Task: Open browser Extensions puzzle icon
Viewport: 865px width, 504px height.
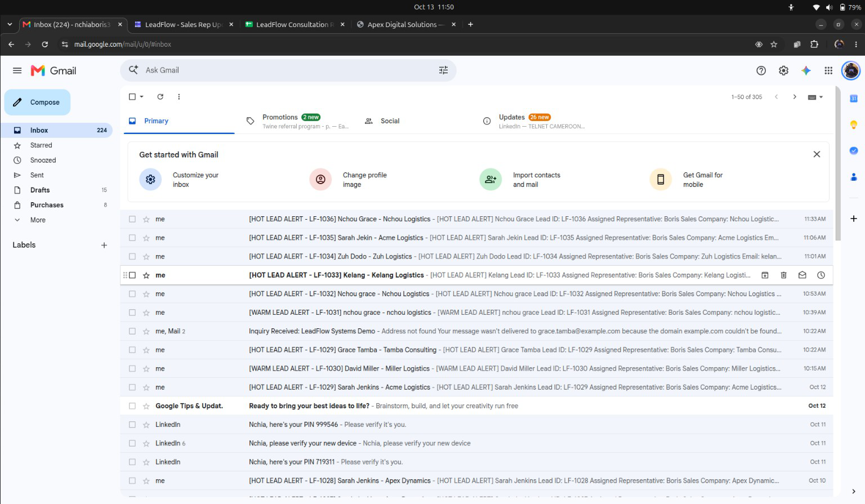Action: pos(814,44)
